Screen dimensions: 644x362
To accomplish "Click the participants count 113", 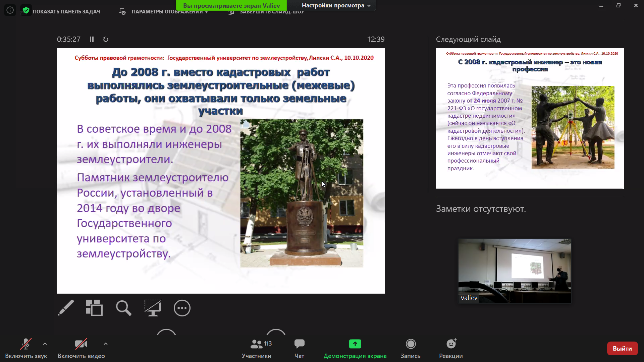I will pos(268,344).
